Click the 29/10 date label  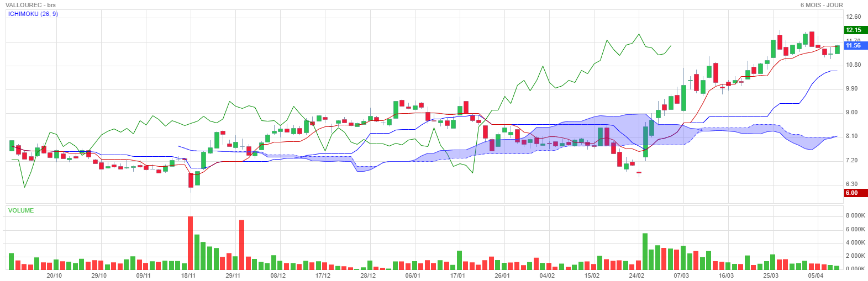coord(98,275)
